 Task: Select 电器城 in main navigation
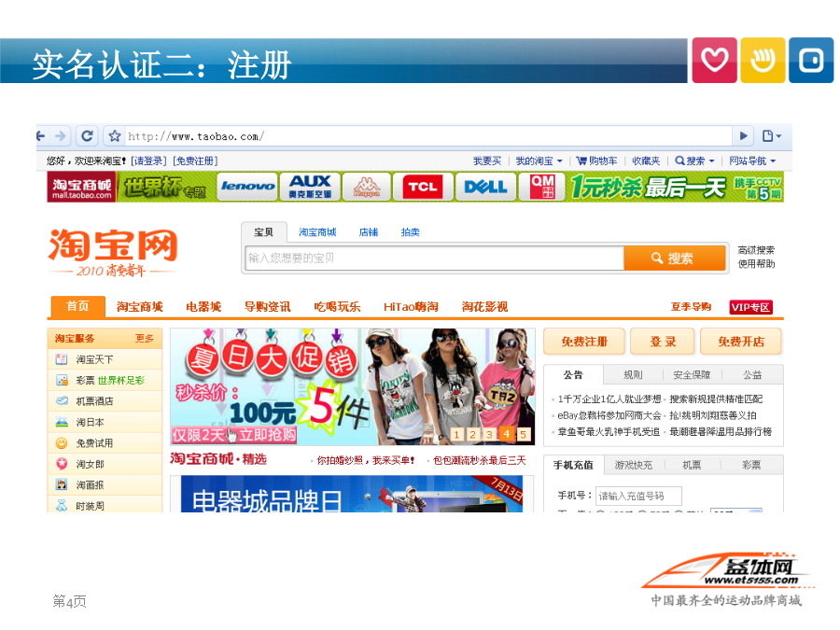tap(203, 306)
